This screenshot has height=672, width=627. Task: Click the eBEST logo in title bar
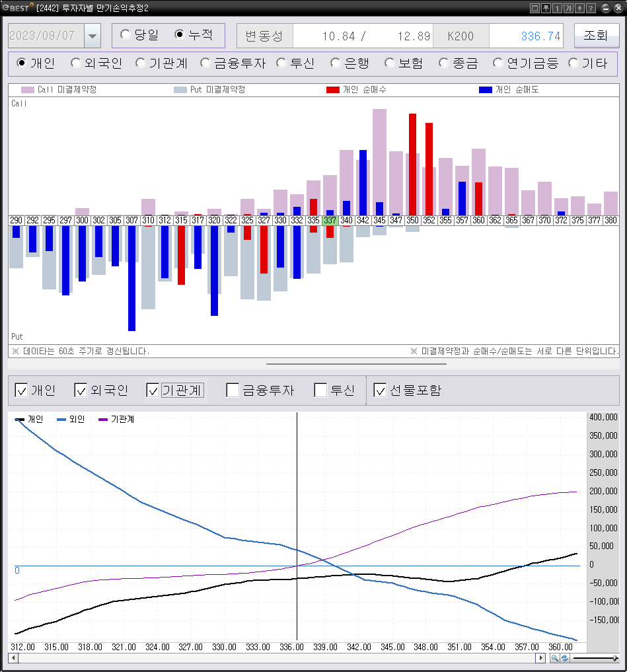pos(18,7)
